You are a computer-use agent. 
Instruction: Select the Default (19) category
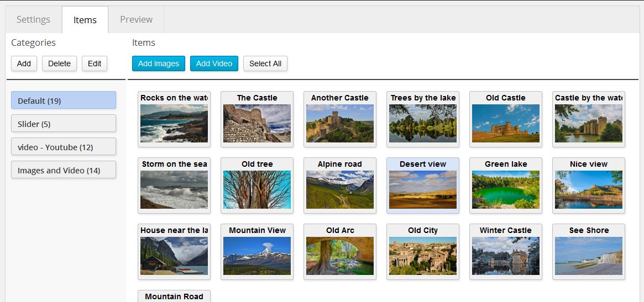(64, 100)
